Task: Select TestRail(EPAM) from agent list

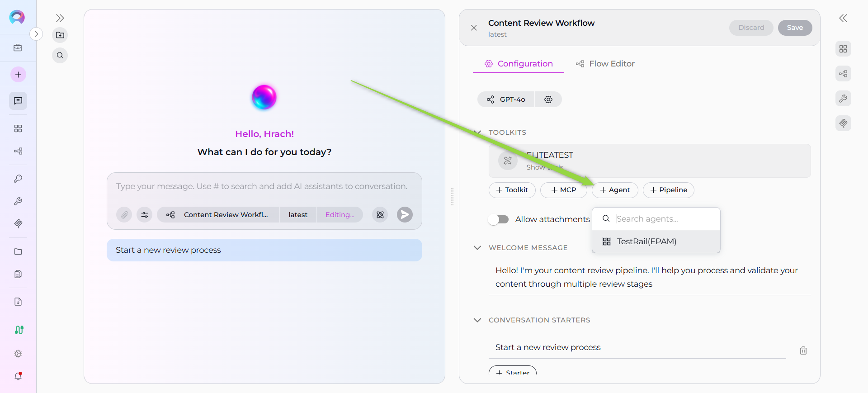Action: 646,241
